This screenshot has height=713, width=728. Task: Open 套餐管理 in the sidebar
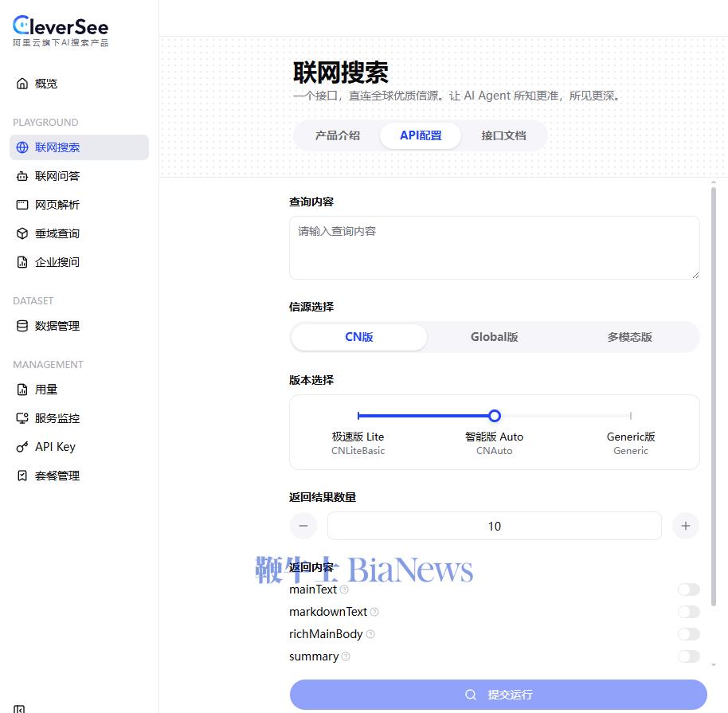(79, 476)
